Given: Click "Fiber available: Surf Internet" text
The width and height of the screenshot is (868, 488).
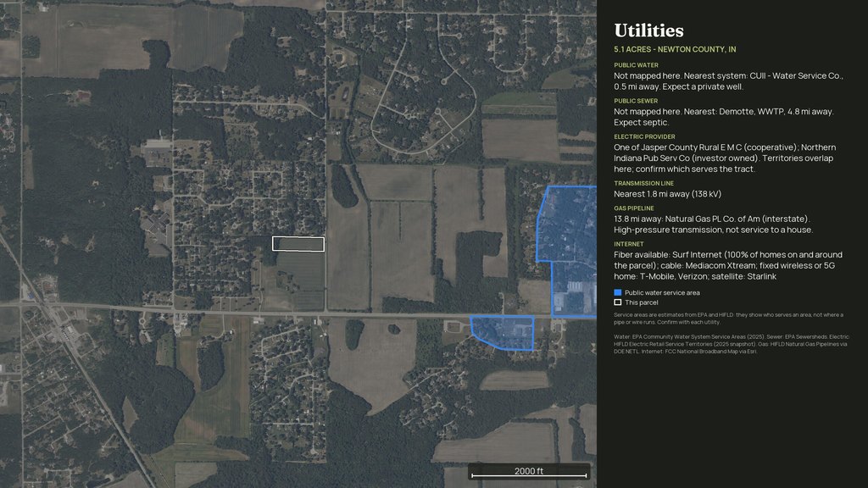Looking at the screenshot, I should [669, 255].
